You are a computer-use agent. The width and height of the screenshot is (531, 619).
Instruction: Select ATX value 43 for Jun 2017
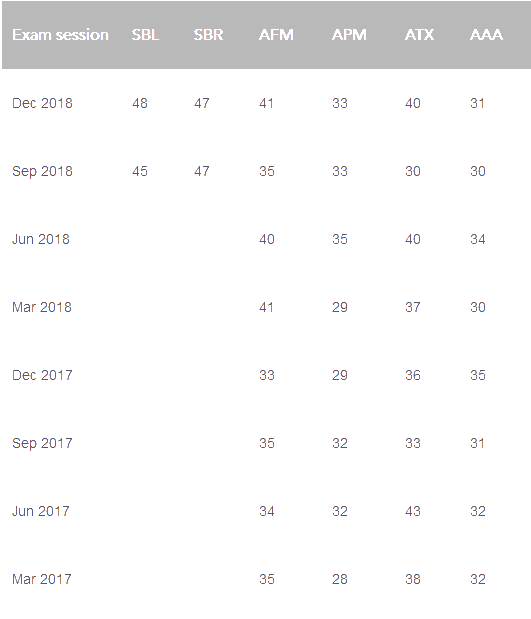[x=413, y=511]
